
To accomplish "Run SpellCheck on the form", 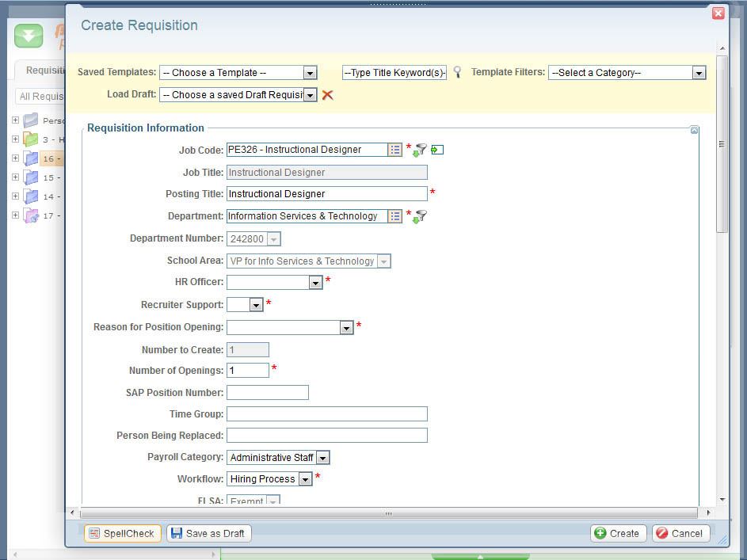I will (x=122, y=534).
